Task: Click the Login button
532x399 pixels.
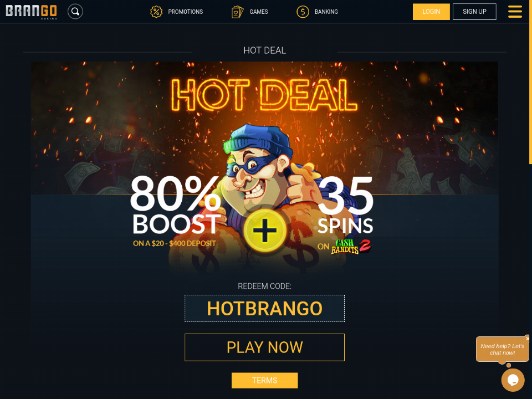Action: click(x=431, y=12)
